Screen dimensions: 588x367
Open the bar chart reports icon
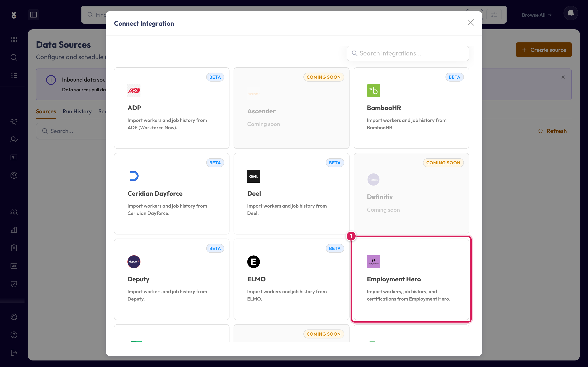click(x=14, y=230)
